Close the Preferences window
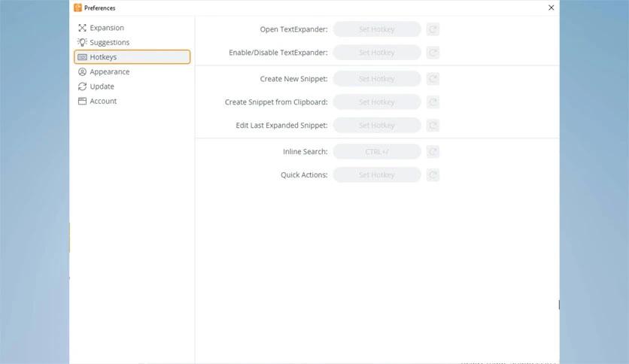Viewport: 629px width, 364px height. point(551,8)
